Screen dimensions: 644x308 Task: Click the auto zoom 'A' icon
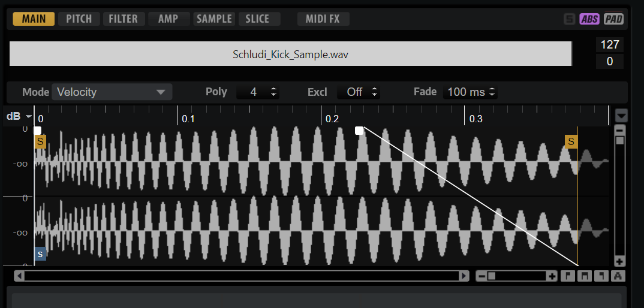click(x=619, y=276)
